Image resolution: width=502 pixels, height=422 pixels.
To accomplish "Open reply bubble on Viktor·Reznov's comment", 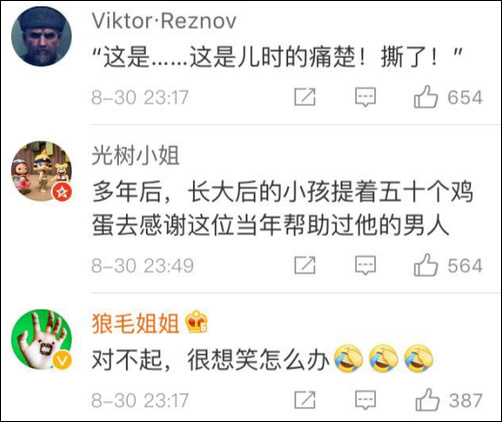I will coord(365,97).
